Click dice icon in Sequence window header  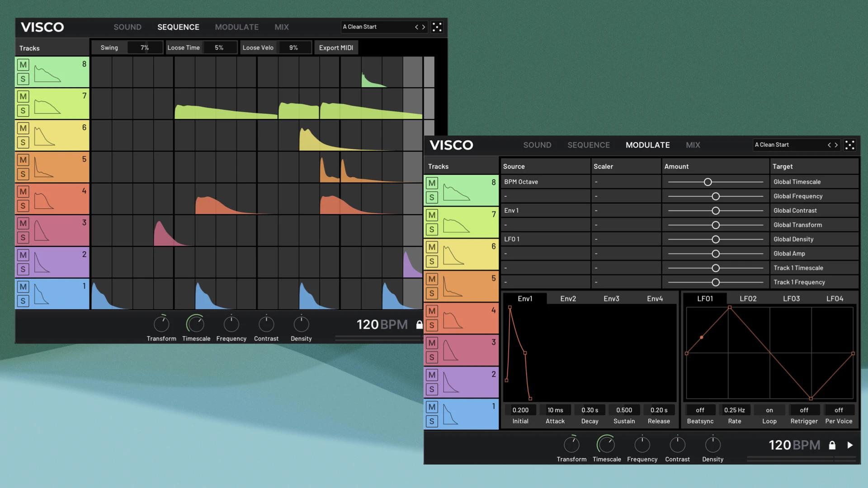437,27
